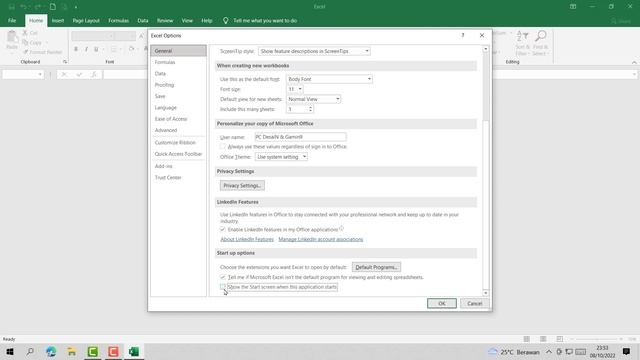This screenshot has width=640, height=360.
Task: Click the Find & Select magnifier icon
Action: coord(540,37)
